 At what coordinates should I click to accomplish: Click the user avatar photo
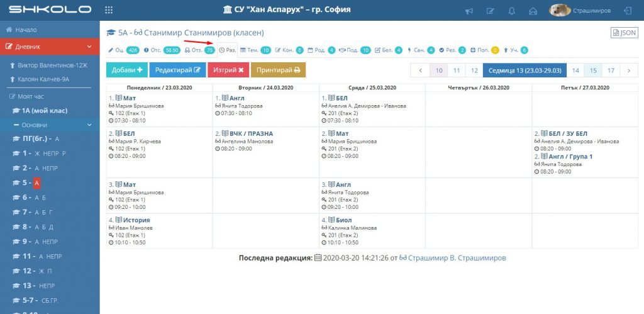pyautogui.click(x=560, y=10)
